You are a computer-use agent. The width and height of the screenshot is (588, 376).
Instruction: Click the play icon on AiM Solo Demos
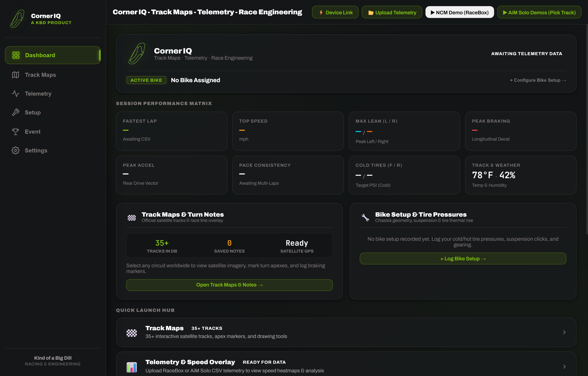[505, 12]
